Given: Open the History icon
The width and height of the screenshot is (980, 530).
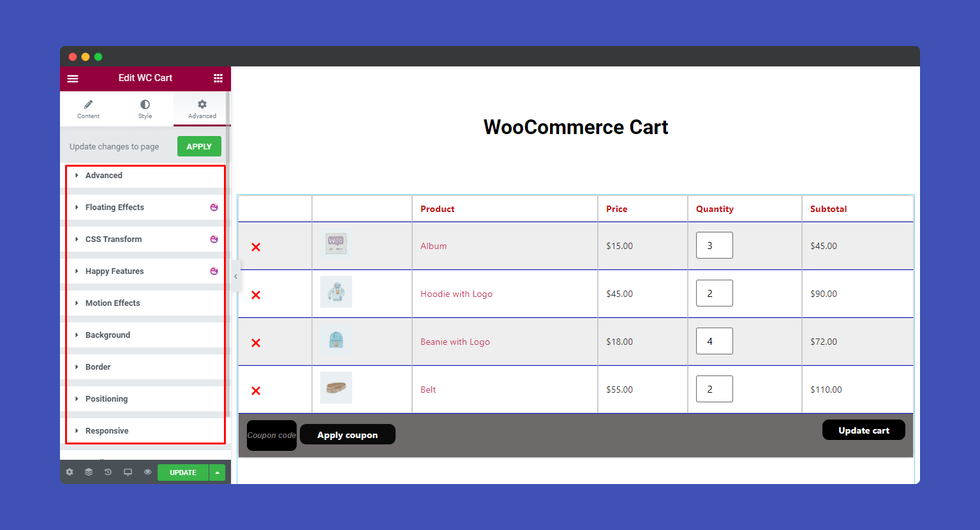Looking at the screenshot, I should click(x=108, y=473).
